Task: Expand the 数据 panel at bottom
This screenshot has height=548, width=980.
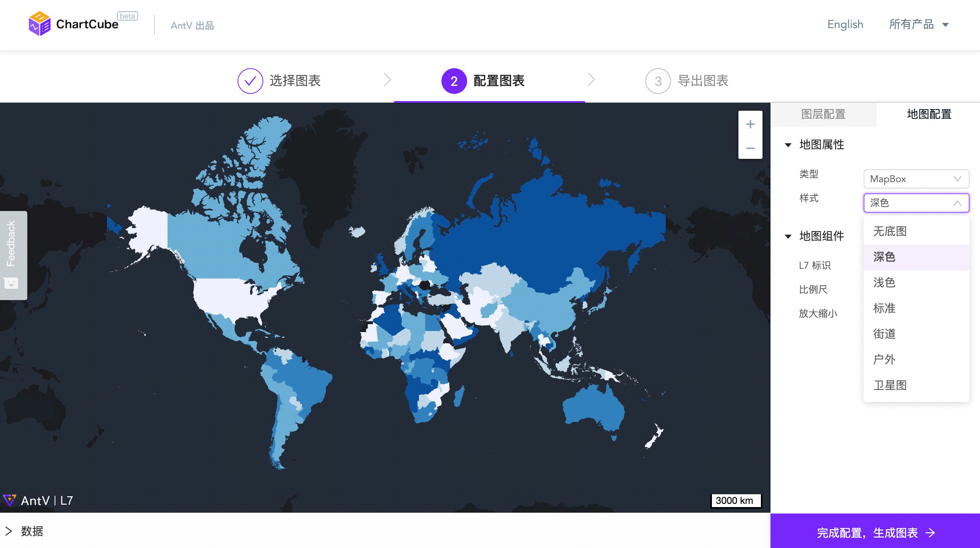Action: [x=9, y=531]
